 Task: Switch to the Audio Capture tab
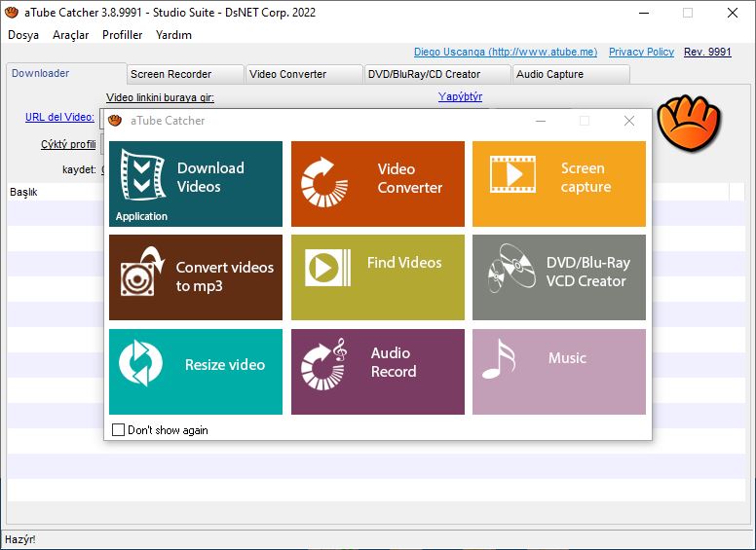[x=571, y=74]
